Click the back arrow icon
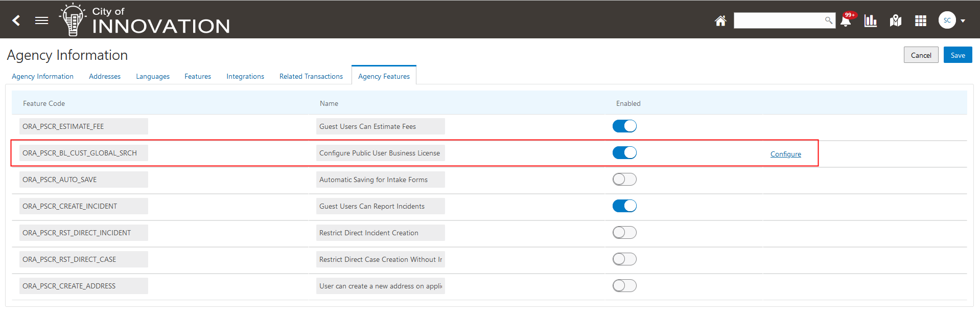This screenshot has height=335, width=980. pyautogui.click(x=16, y=20)
